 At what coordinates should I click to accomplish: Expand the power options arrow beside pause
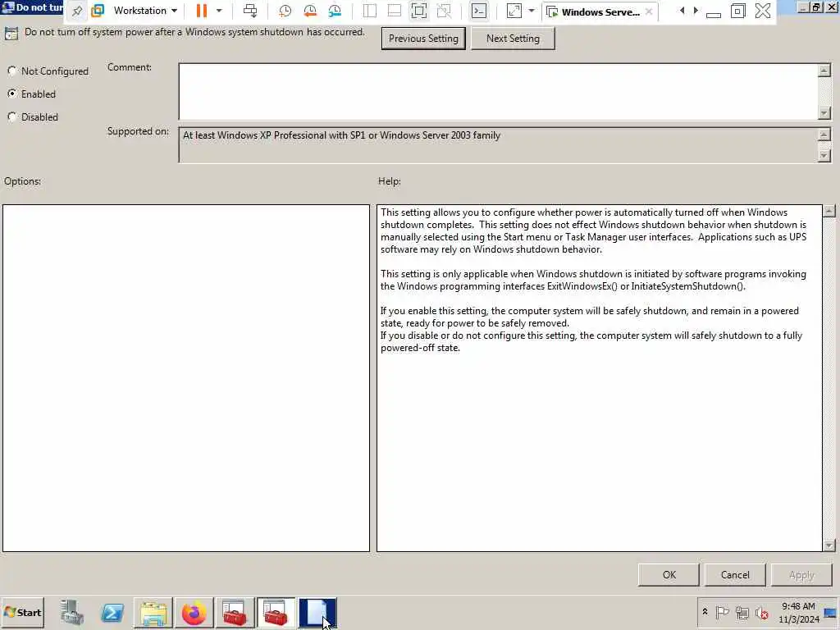219,11
